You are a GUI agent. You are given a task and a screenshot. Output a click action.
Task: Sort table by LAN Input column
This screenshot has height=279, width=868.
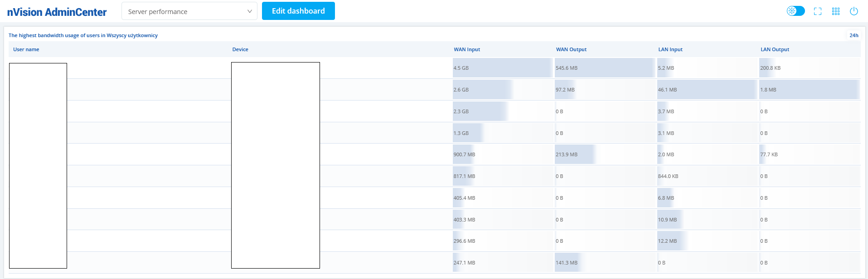(x=670, y=49)
